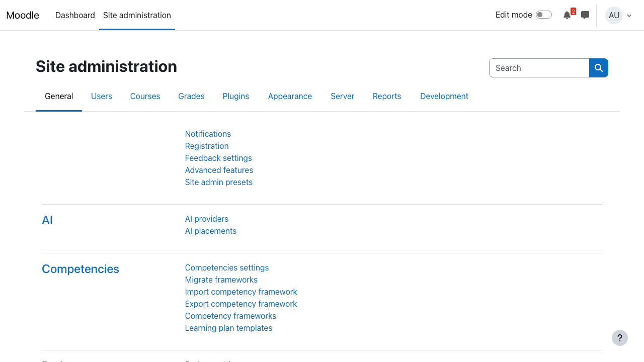Open Dashboard in the top navigation

tap(75, 15)
